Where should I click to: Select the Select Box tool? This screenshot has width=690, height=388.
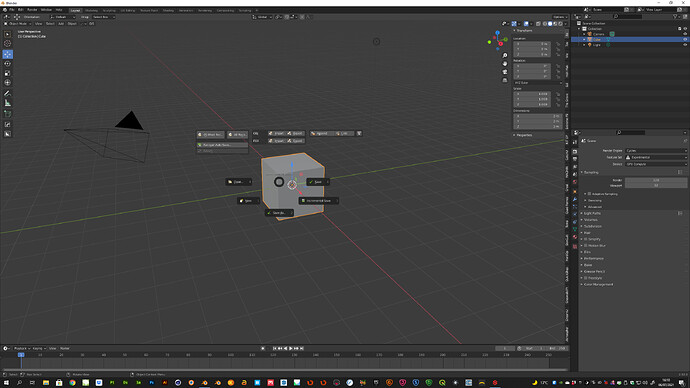pos(7,34)
